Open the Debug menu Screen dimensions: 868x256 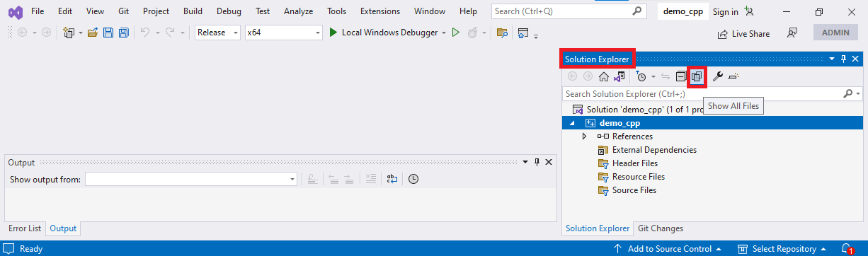point(229,11)
